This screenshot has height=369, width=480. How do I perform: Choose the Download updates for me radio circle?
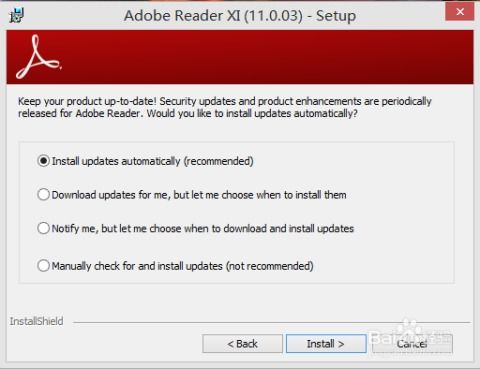(43, 195)
